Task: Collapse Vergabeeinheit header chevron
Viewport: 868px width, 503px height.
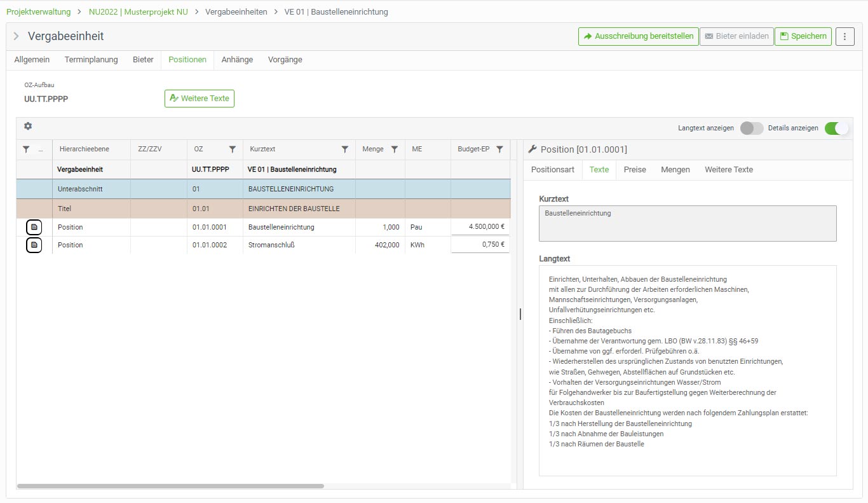Action: click(16, 36)
